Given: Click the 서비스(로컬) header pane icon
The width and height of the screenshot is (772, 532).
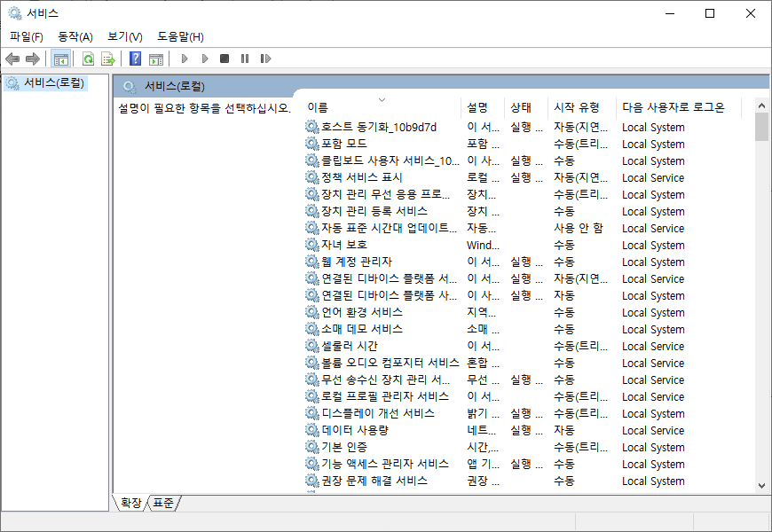Looking at the screenshot, I should [x=130, y=87].
